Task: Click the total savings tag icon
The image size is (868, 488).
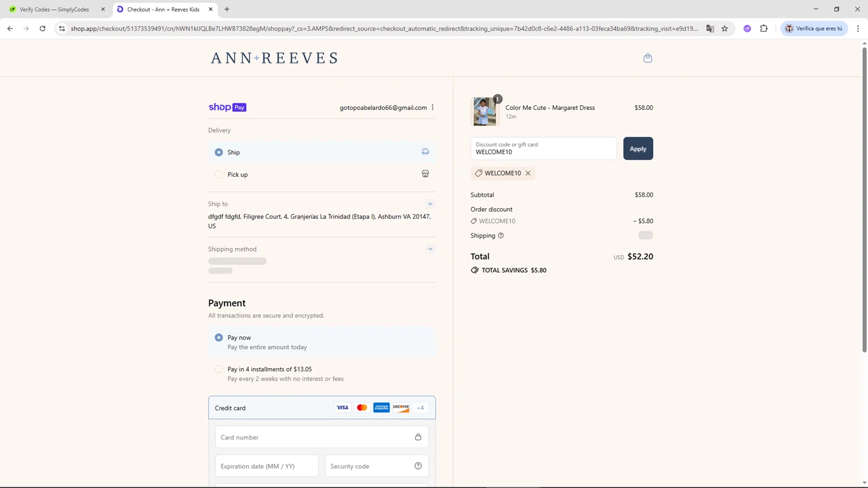Action: [x=475, y=270]
